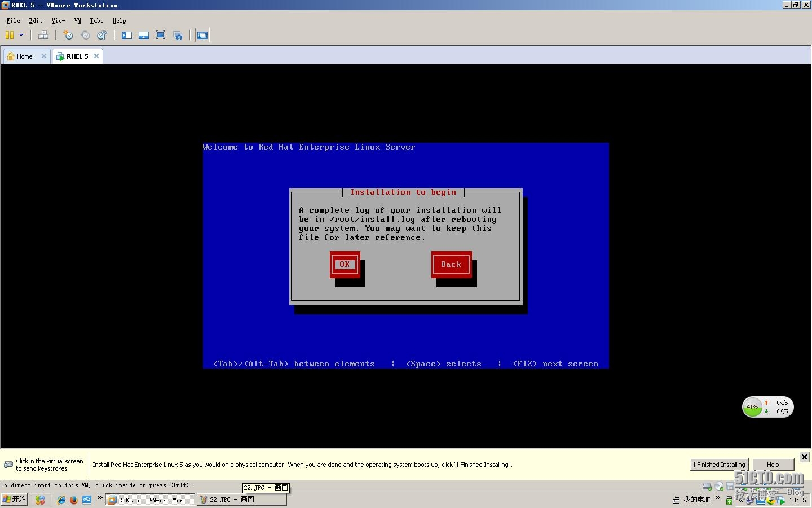
Task: Open the View menu
Action: (58, 20)
